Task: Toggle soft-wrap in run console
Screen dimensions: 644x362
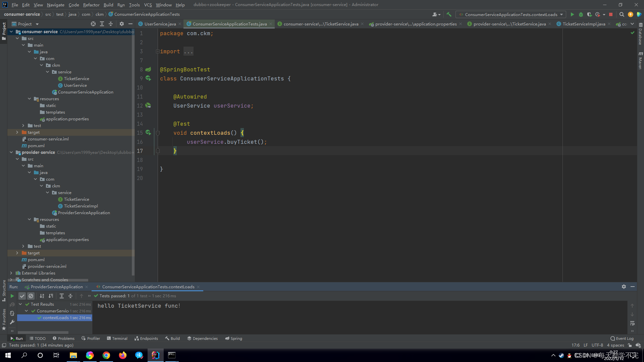Action: [x=632, y=323]
